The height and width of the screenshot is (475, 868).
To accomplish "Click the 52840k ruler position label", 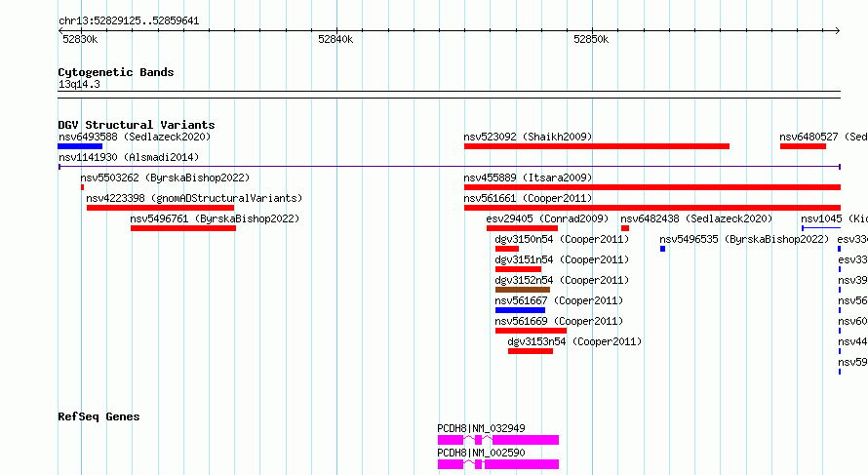I will [x=335, y=39].
